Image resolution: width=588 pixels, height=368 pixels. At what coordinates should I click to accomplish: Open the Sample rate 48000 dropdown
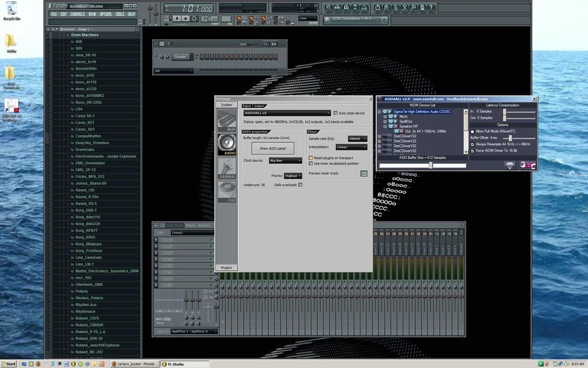click(x=357, y=139)
